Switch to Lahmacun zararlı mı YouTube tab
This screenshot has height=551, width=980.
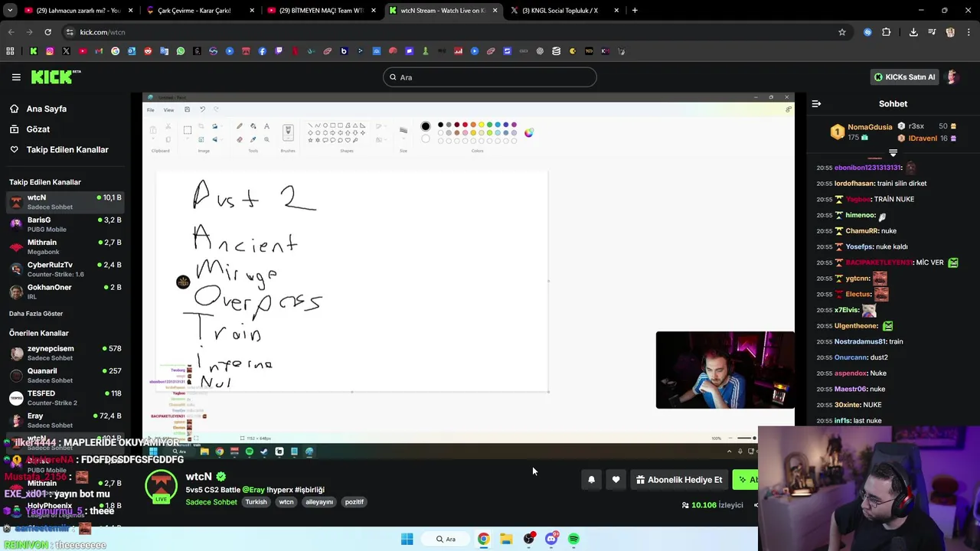click(x=78, y=11)
